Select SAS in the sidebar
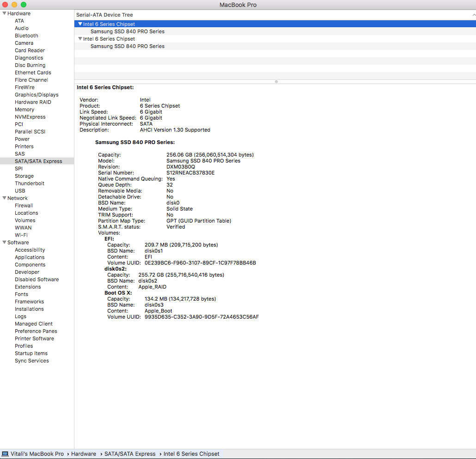Viewport: 476px width, 459px height. click(x=20, y=154)
